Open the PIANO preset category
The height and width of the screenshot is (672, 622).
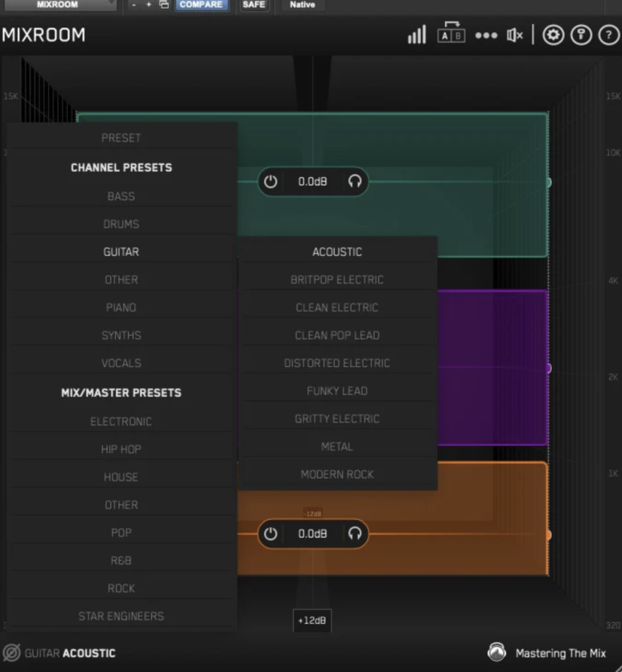click(x=122, y=307)
